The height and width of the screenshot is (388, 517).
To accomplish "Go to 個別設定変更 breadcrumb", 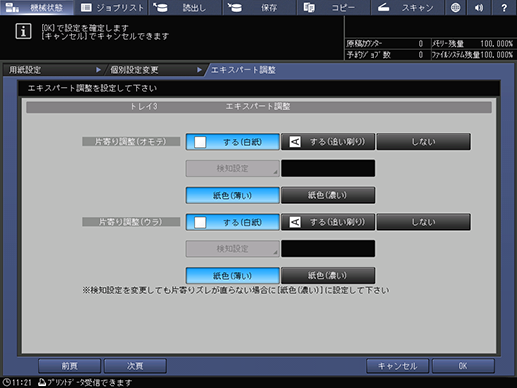I will (x=155, y=70).
